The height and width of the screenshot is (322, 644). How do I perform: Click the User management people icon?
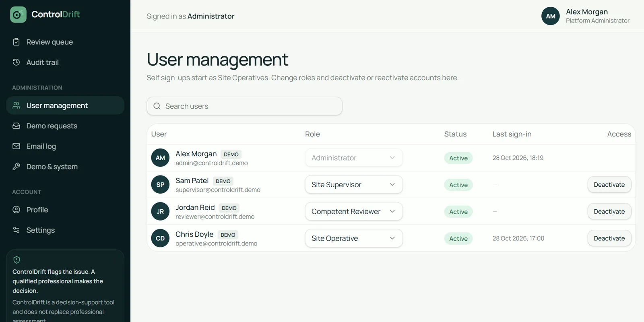pyautogui.click(x=17, y=105)
